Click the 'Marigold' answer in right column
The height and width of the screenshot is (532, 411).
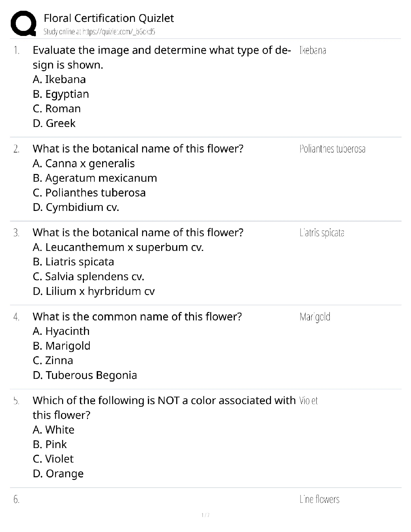315,317
